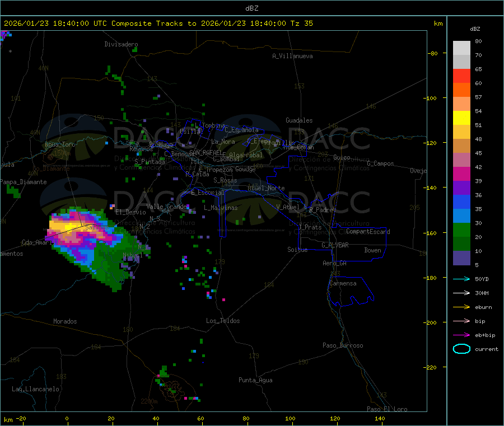Viewport: 504px width, 426px height.
Task: Click the '140' tick on bottom km axis
Action: click(380, 418)
